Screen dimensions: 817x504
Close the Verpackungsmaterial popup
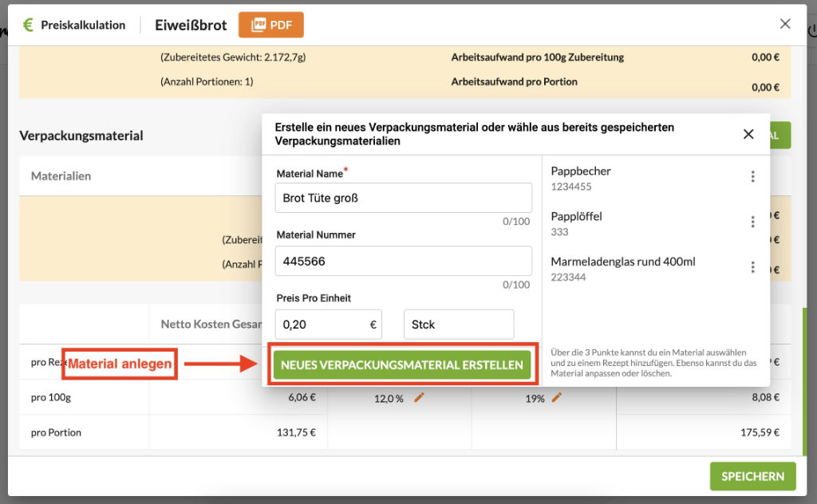click(748, 134)
